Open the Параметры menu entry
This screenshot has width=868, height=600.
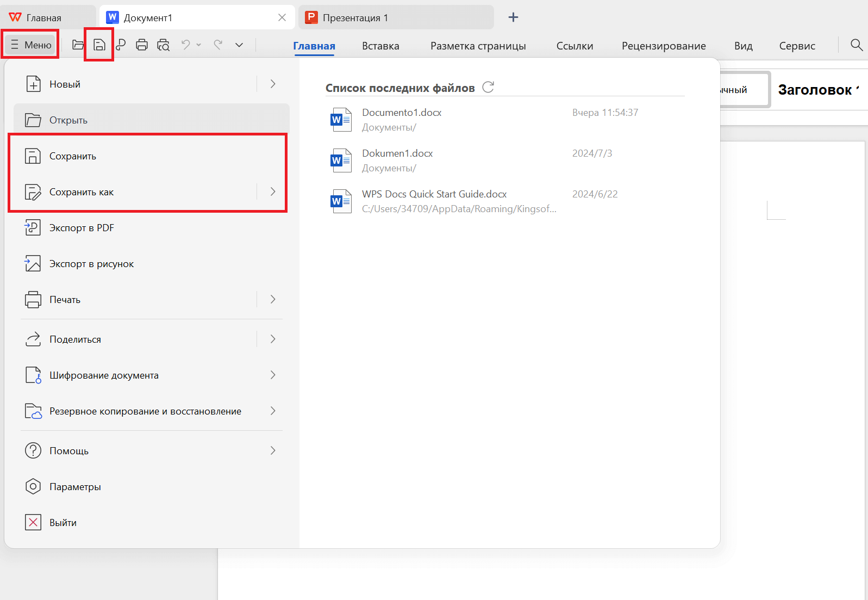tap(75, 487)
